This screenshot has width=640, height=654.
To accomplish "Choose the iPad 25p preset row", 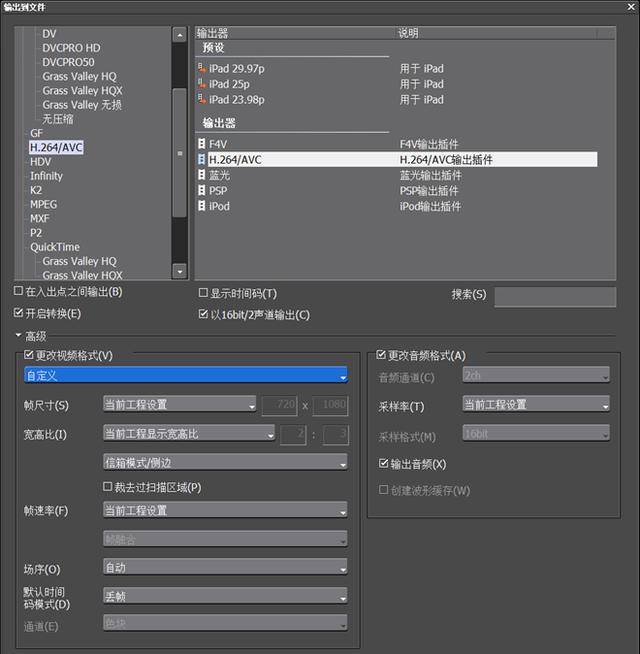I will point(397,84).
